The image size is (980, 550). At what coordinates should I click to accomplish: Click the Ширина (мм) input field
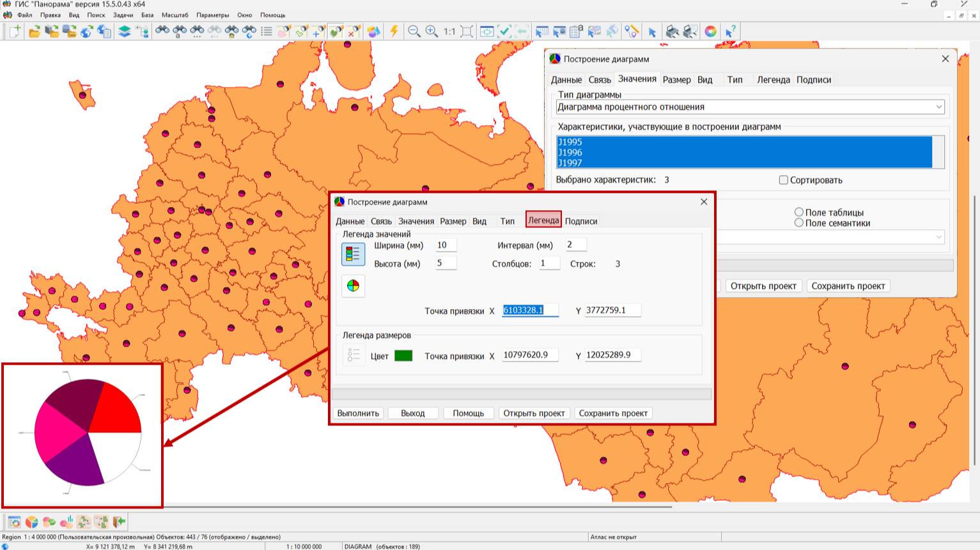point(446,245)
